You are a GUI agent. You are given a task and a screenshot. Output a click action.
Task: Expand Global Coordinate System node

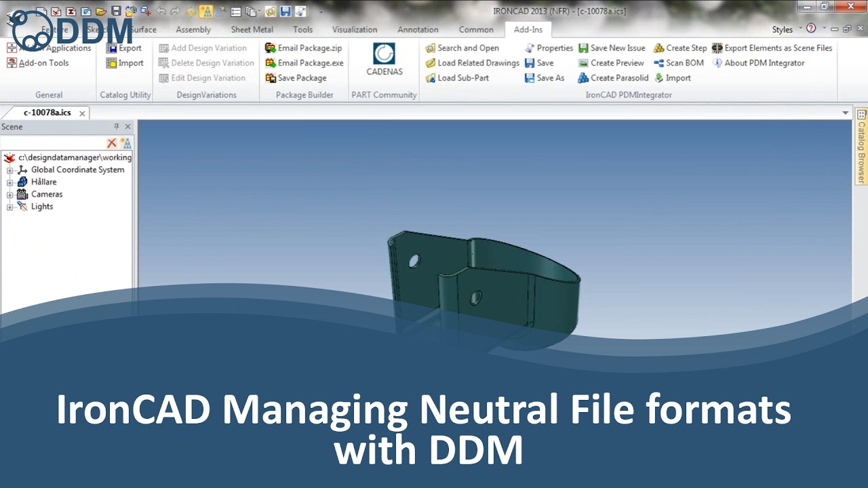click(10, 170)
